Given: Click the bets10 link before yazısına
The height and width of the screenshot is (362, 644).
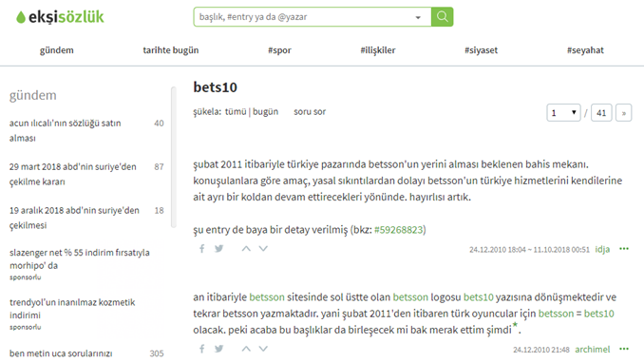Looking at the screenshot, I should tap(479, 297).
